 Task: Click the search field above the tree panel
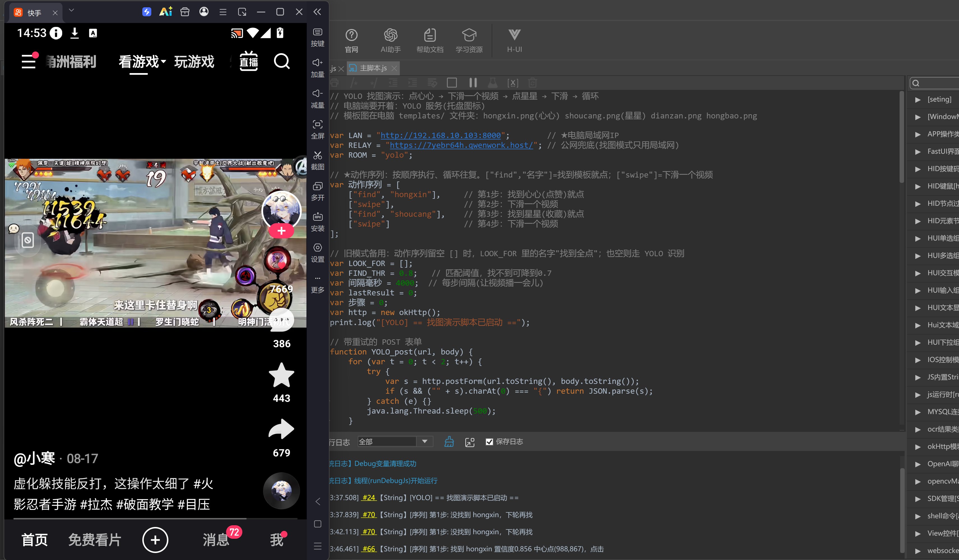pyautogui.click(x=934, y=83)
